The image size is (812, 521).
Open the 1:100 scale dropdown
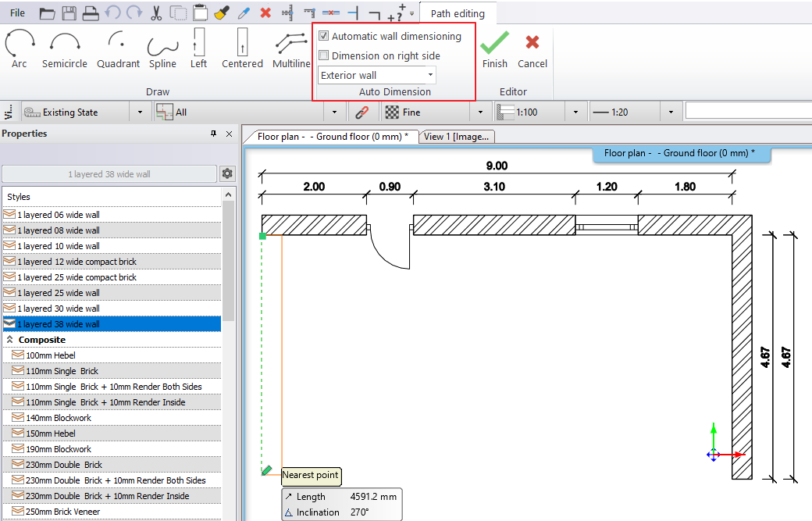(575, 112)
